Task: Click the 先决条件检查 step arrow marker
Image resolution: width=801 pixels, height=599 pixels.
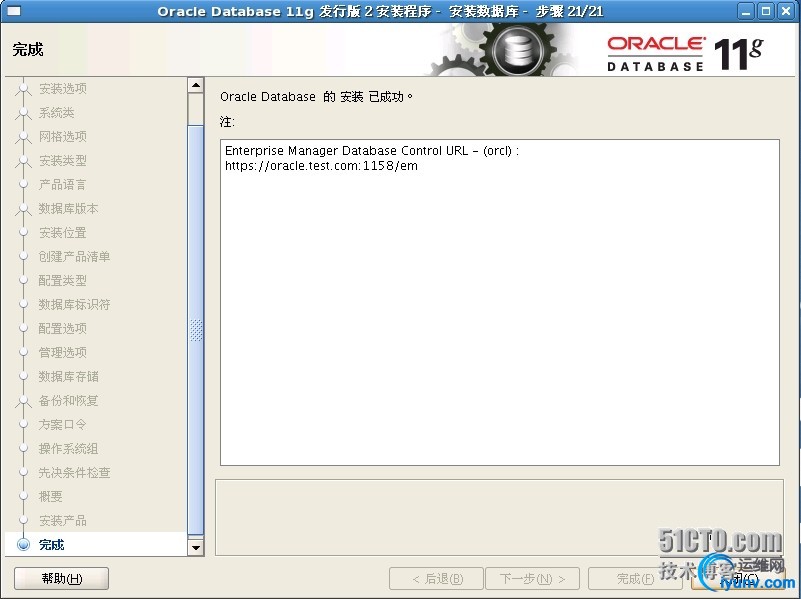Action: pyautogui.click(x=22, y=473)
